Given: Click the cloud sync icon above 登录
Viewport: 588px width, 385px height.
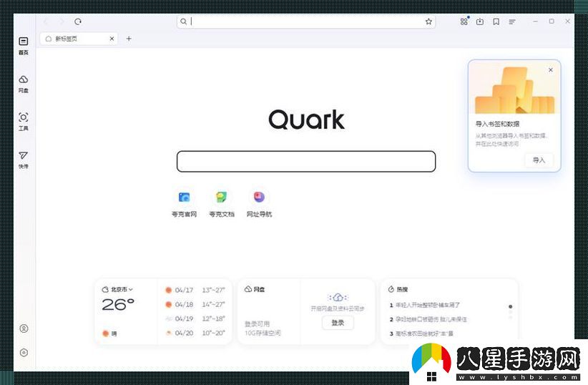Looking at the screenshot, I should pyautogui.click(x=338, y=297).
